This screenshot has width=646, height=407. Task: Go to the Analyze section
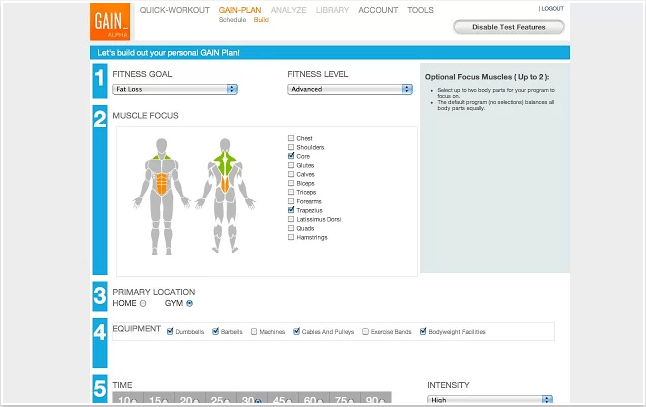click(x=288, y=10)
